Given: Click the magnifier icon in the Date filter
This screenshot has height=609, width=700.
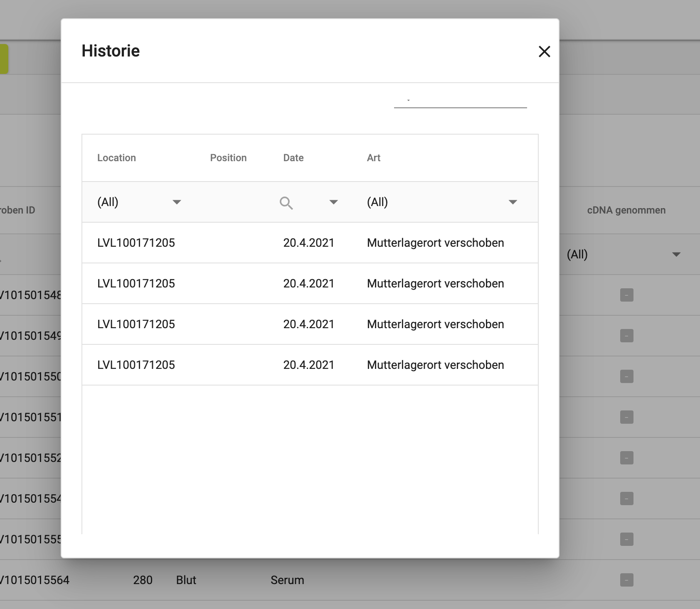Looking at the screenshot, I should click(286, 203).
